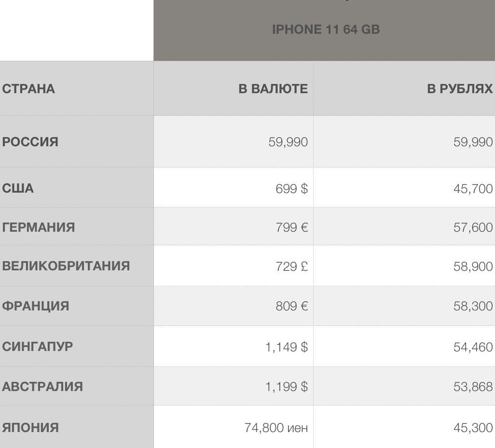Click the IPHONE 11 64 GB header
The image size is (495, 448).
click(x=326, y=29)
